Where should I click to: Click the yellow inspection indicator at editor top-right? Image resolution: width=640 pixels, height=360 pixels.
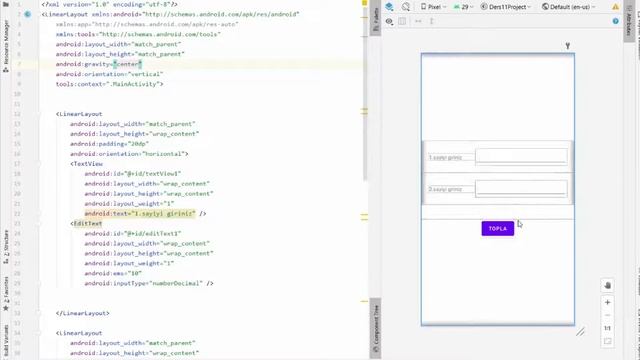(364, 3)
